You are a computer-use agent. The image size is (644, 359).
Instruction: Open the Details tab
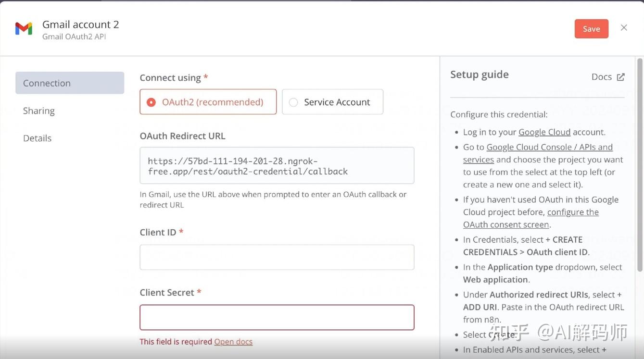(x=37, y=137)
